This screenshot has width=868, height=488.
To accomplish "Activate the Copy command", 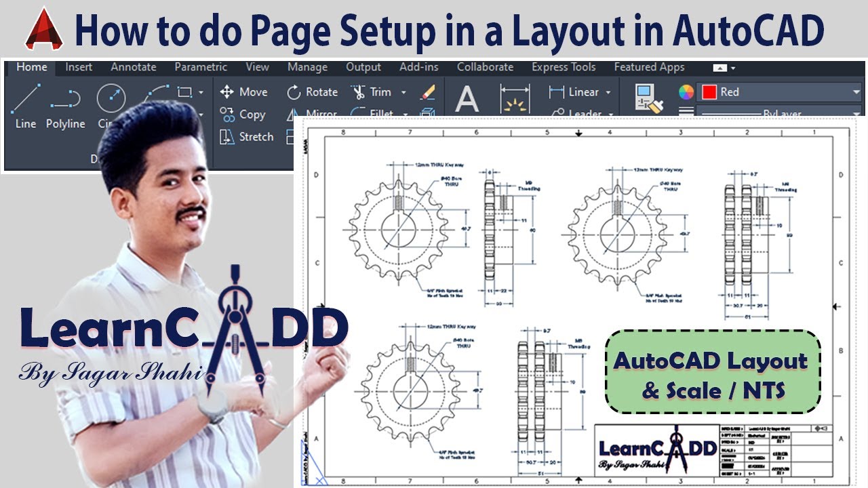I will click(x=242, y=115).
